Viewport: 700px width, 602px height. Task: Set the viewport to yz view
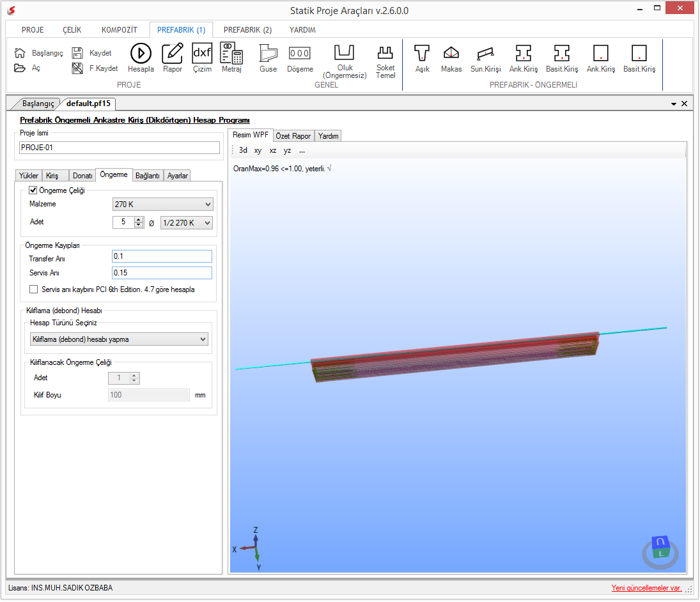point(287,150)
